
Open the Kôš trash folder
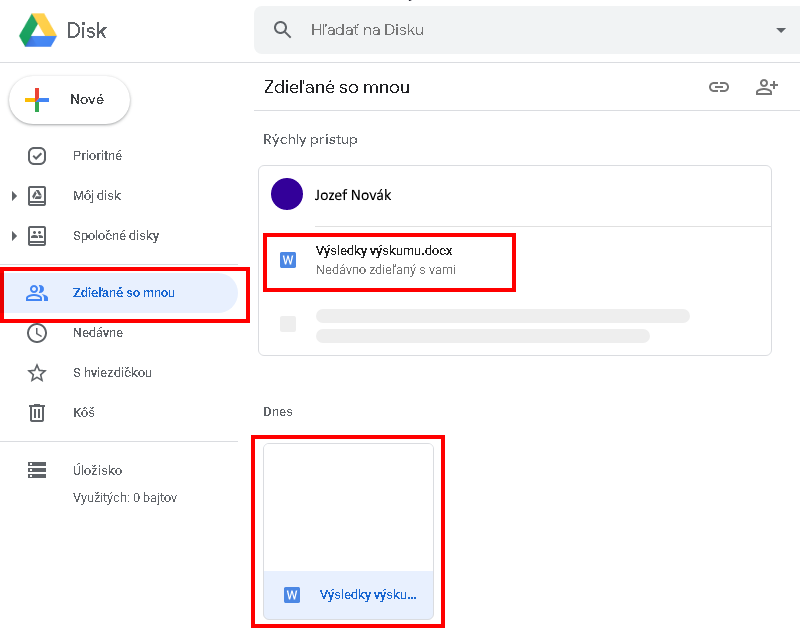(83, 412)
